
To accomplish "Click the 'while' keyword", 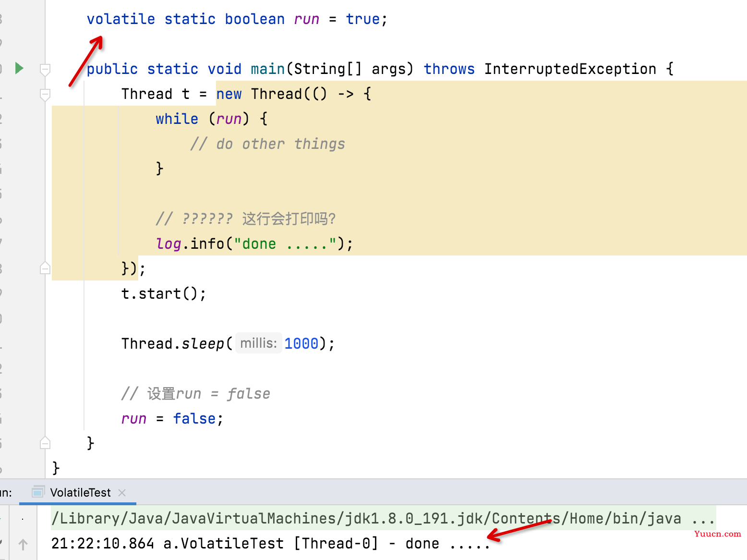I will pos(177,119).
